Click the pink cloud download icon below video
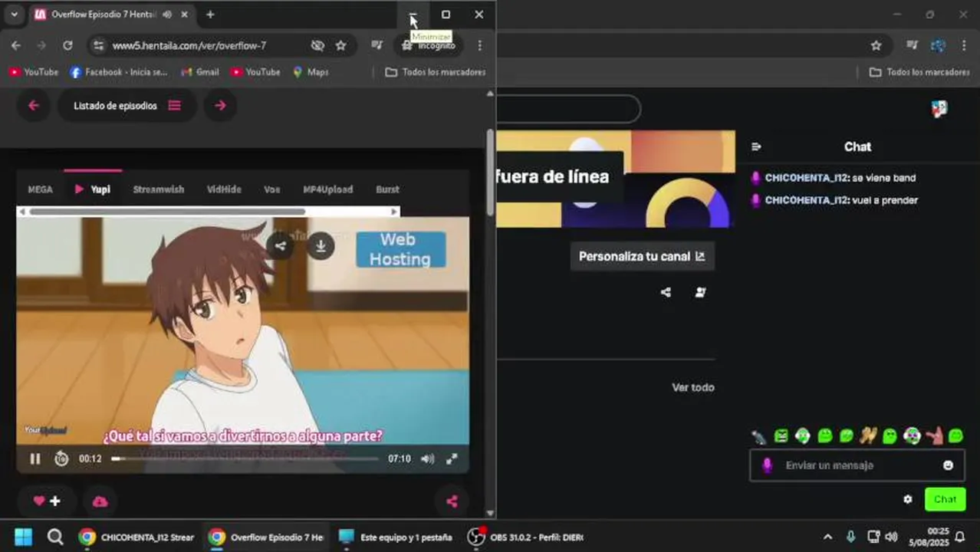980x552 pixels. click(100, 501)
